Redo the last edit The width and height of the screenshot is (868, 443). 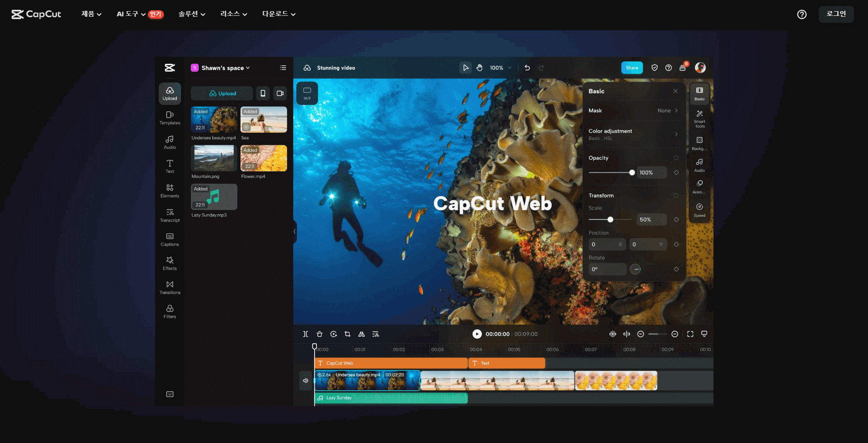pyautogui.click(x=541, y=68)
